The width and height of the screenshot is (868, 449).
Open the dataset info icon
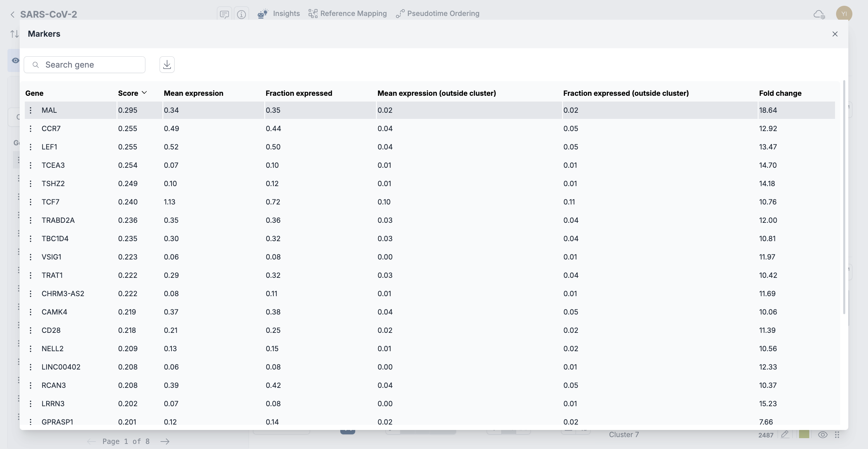tap(241, 14)
